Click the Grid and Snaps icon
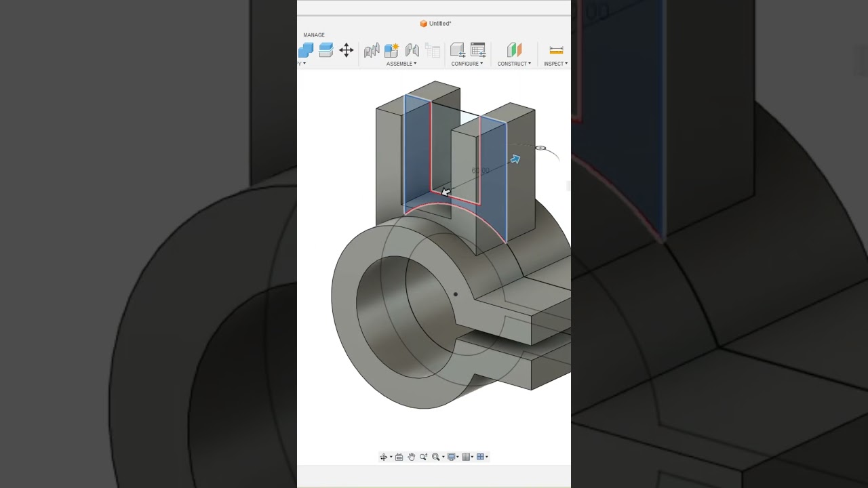 (466, 457)
